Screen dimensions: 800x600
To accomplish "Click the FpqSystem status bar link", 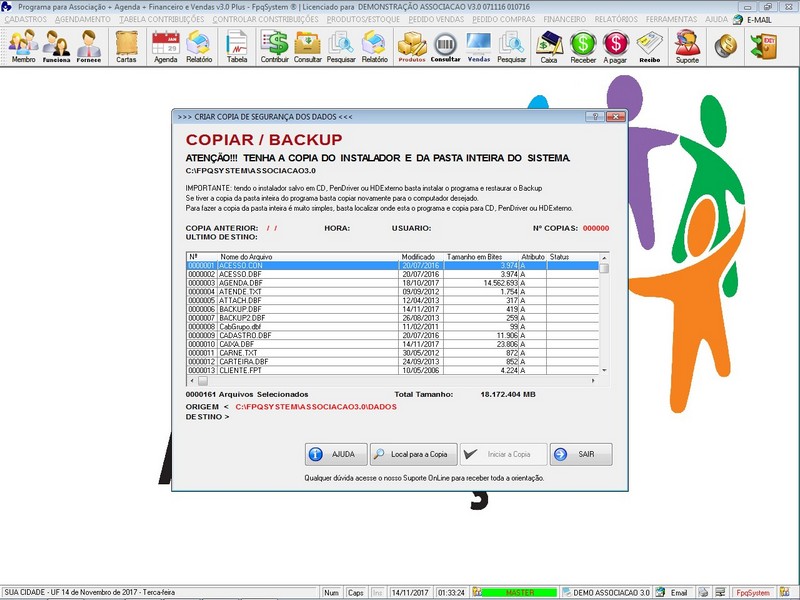I will pyautogui.click(x=753, y=592).
